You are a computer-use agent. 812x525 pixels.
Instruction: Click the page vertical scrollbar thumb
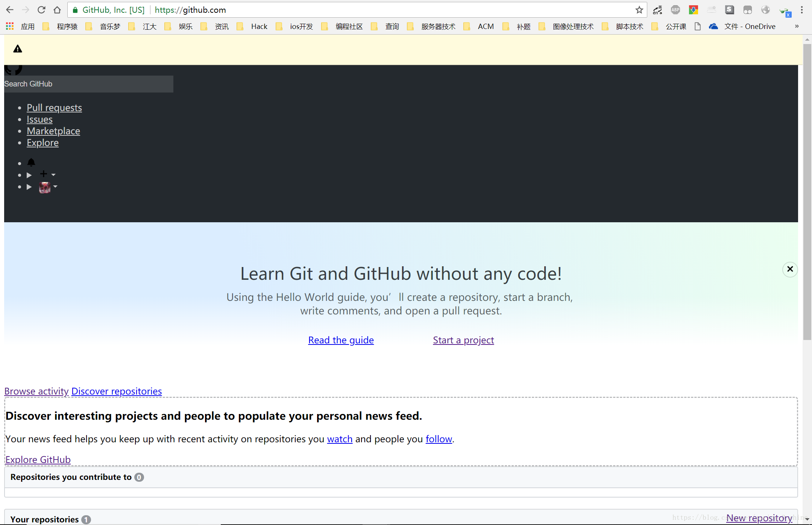tap(807, 192)
